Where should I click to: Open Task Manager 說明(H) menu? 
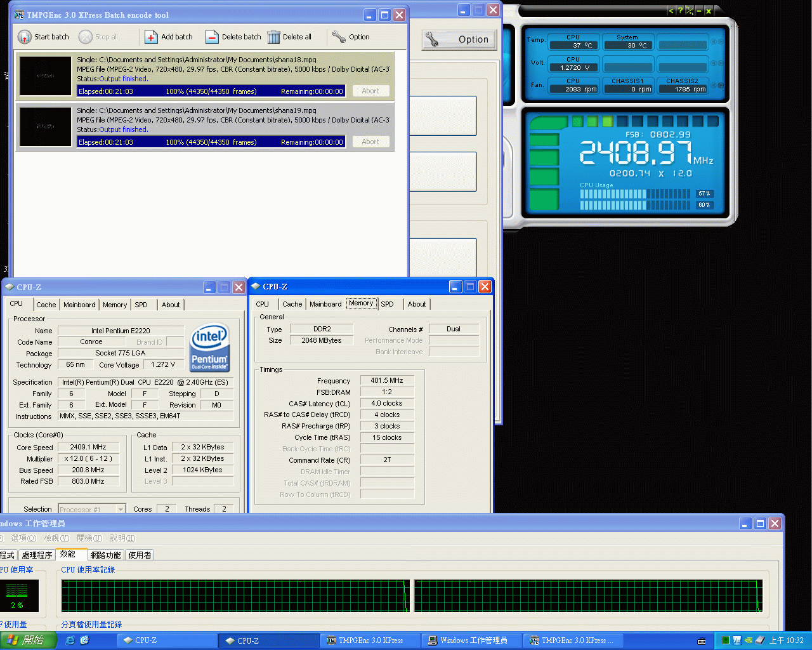point(122,538)
